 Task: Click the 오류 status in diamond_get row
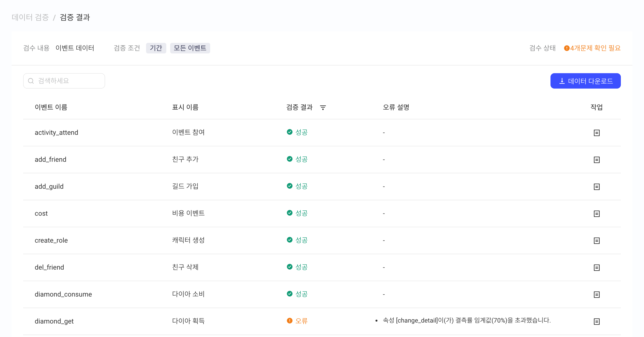(297, 321)
